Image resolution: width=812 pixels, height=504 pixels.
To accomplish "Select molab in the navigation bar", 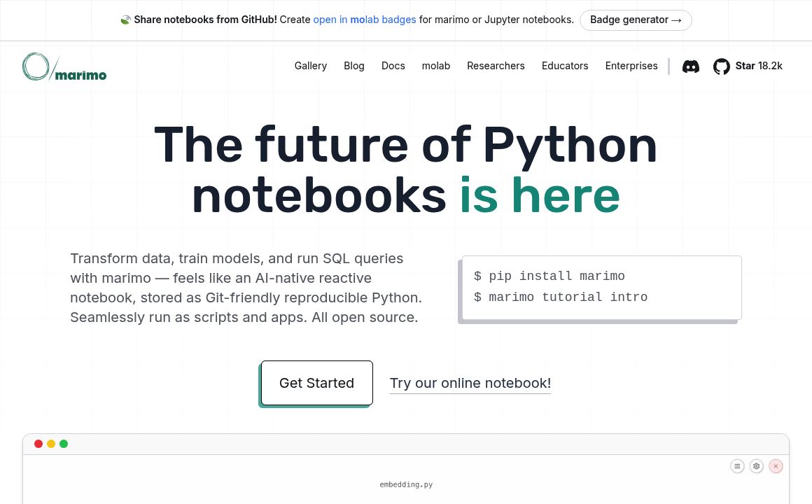I will pyautogui.click(x=436, y=66).
